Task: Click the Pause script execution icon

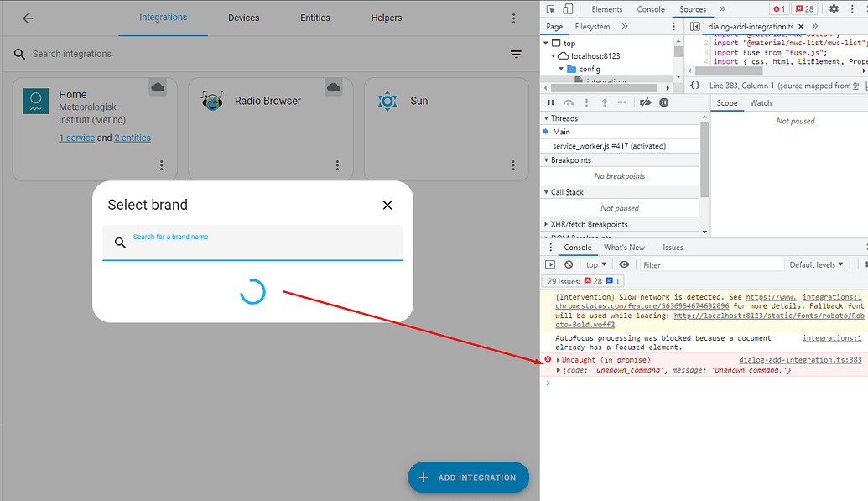Action: point(552,102)
